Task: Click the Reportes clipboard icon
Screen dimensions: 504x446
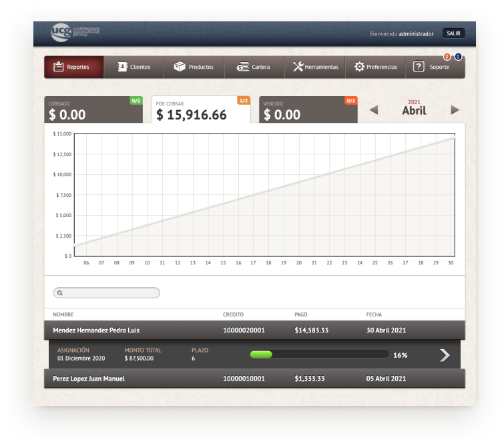Action: (x=58, y=67)
